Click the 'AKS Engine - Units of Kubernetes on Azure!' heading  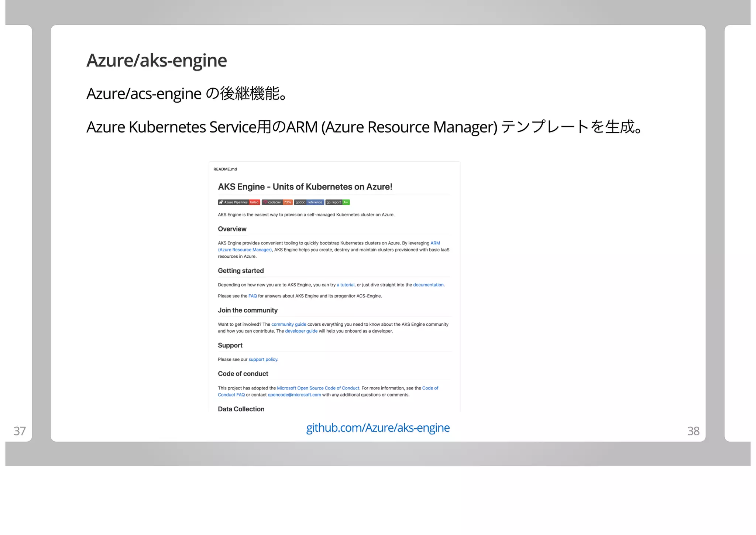pos(305,187)
